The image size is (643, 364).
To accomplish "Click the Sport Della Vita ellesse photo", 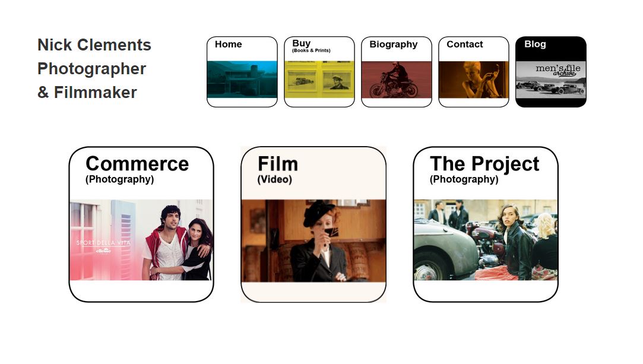I will pyautogui.click(x=141, y=240).
